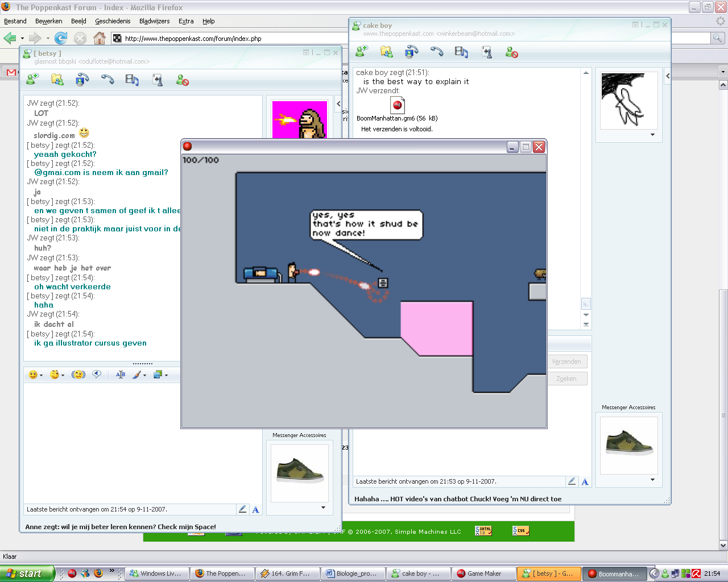The height and width of the screenshot is (582, 728).
Task: Open voice clip icon in betsy chat
Action: pyautogui.click(x=97, y=375)
